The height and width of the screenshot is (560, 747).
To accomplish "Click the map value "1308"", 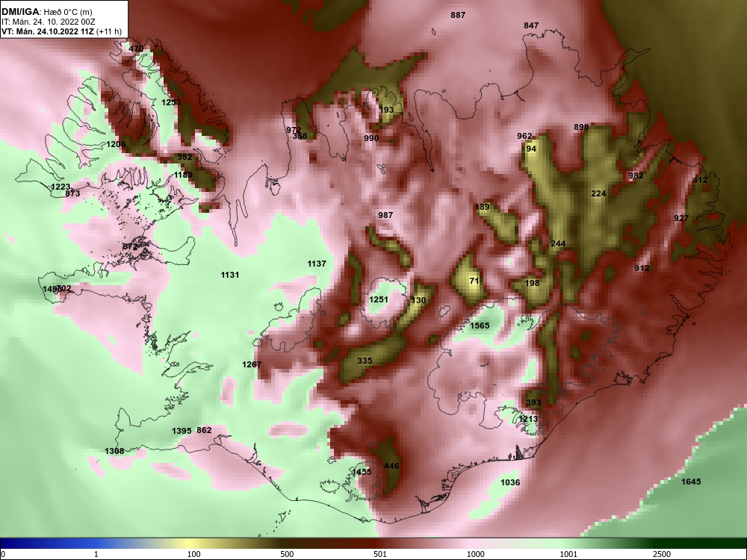I will click(x=114, y=451).
